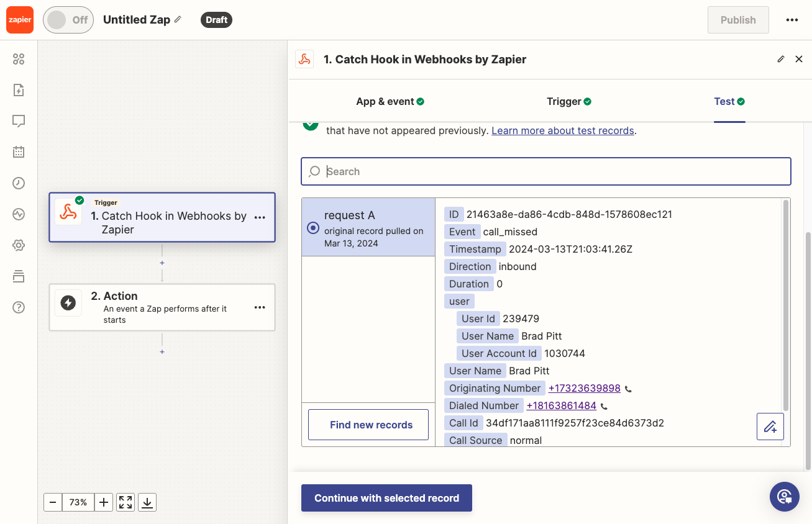Open the apps grid icon in sidebar
The image size is (812, 524).
point(19,59)
